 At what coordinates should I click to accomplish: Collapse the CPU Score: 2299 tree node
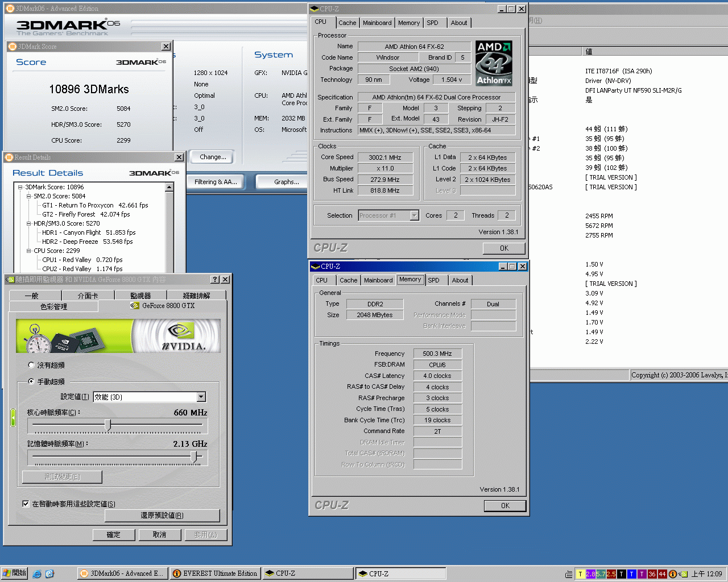[29, 251]
